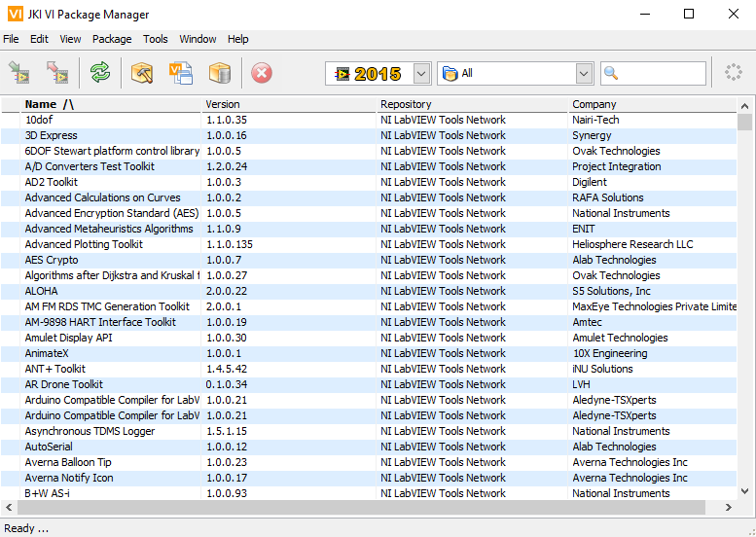Select 6DOF Stewart platform control library
756x537 pixels.
(369, 151)
